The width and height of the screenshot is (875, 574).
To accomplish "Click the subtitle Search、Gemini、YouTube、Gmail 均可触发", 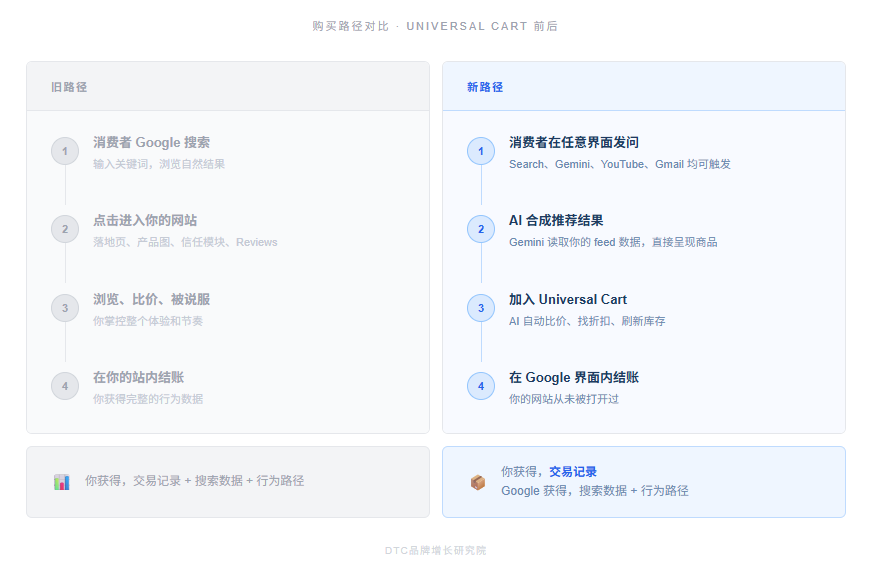I will 619,164.
